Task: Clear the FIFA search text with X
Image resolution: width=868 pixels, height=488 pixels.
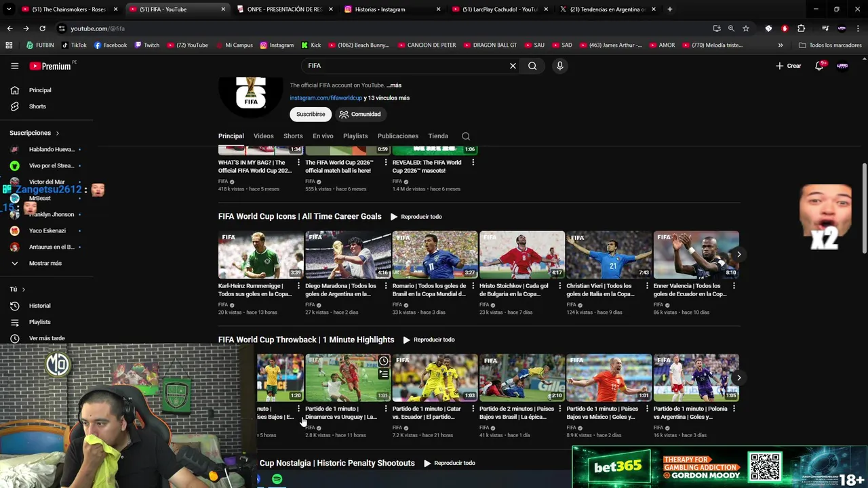Action: 513,66
